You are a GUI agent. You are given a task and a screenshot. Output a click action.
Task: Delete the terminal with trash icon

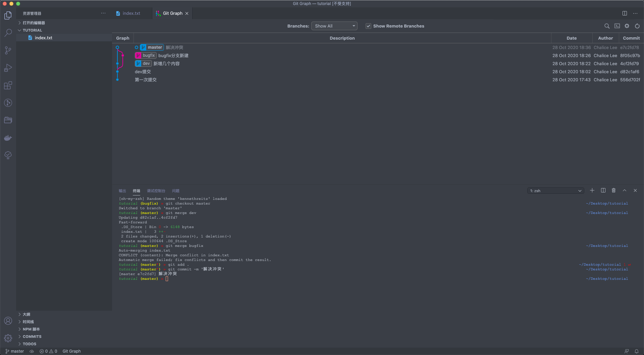pyautogui.click(x=613, y=190)
